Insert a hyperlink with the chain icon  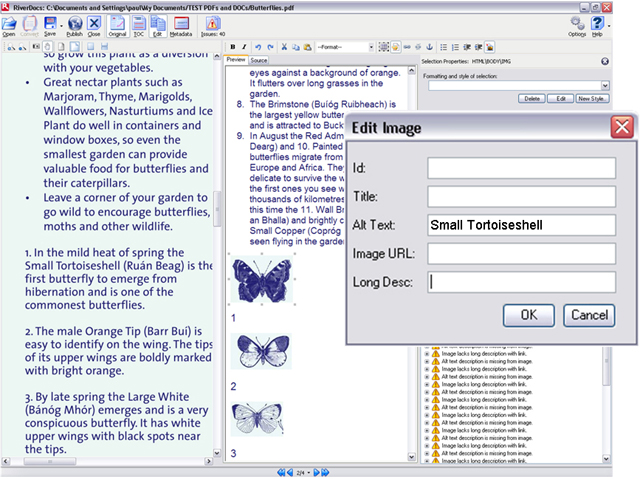(407, 47)
